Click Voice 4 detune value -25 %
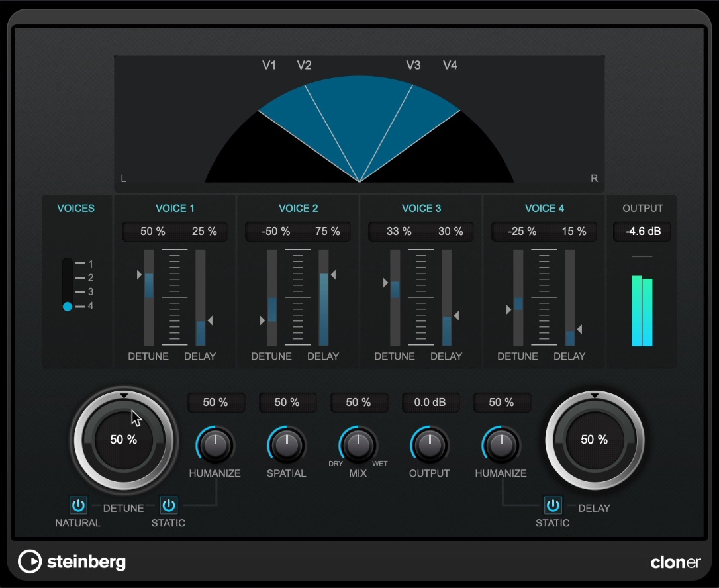719x588 pixels. click(x=522, y=232)
